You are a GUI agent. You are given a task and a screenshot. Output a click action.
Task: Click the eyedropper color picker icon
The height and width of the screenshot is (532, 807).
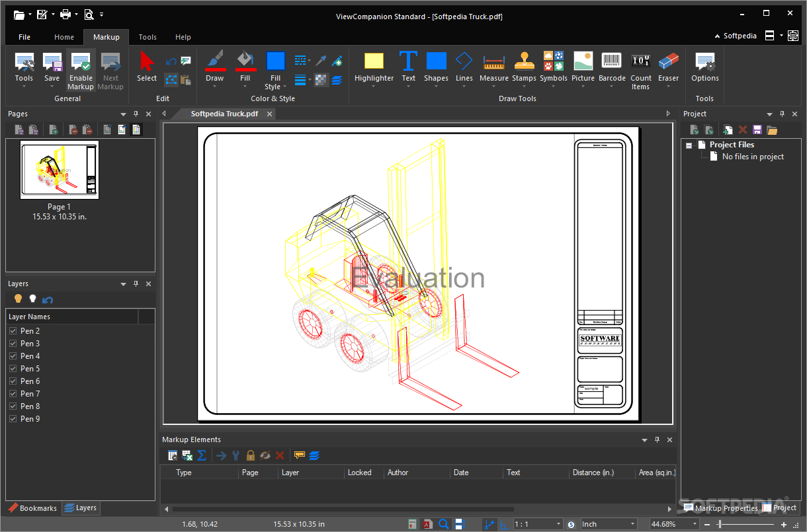coord(321,61)
